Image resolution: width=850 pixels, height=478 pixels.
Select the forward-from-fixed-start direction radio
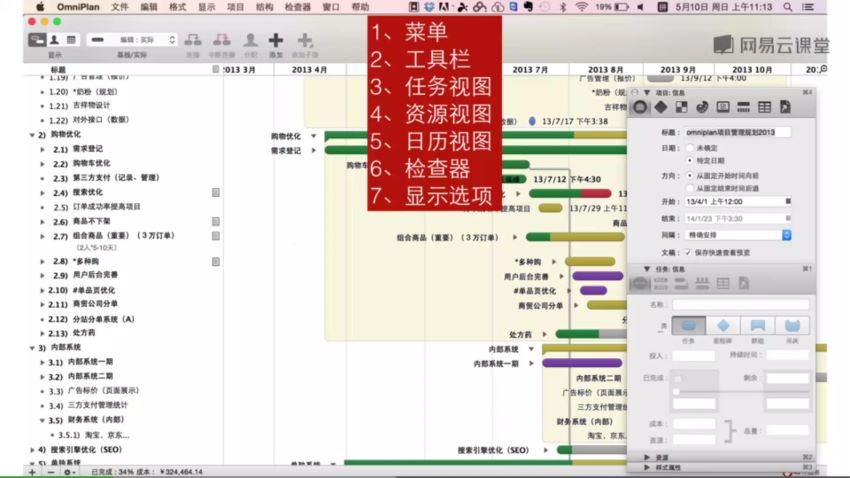point(690,176)
